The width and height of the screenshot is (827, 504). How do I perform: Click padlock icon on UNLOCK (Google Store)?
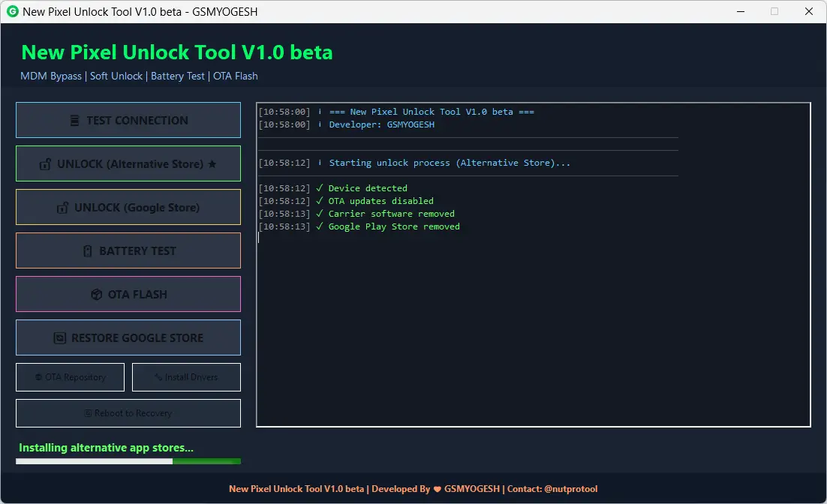[x=63, y=208]
